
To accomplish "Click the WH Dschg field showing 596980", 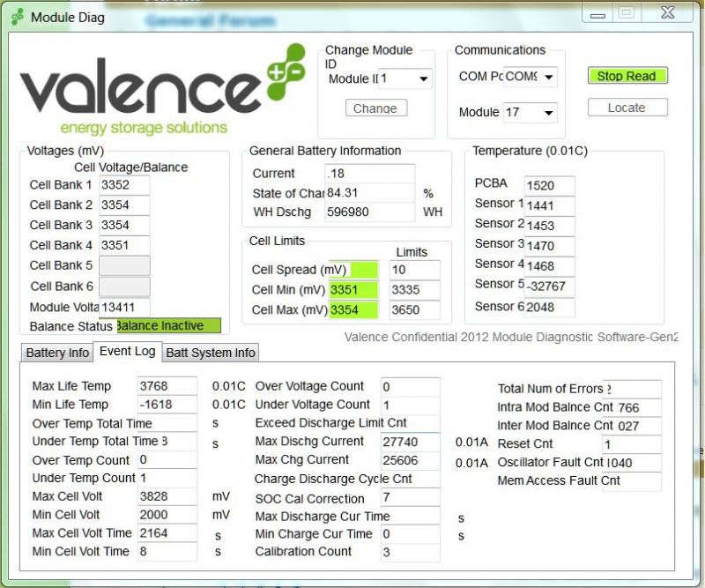I will point(369,212).
